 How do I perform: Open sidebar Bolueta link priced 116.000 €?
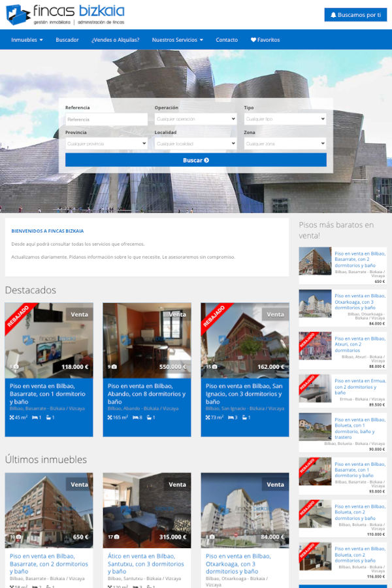(x=360, y=555)
